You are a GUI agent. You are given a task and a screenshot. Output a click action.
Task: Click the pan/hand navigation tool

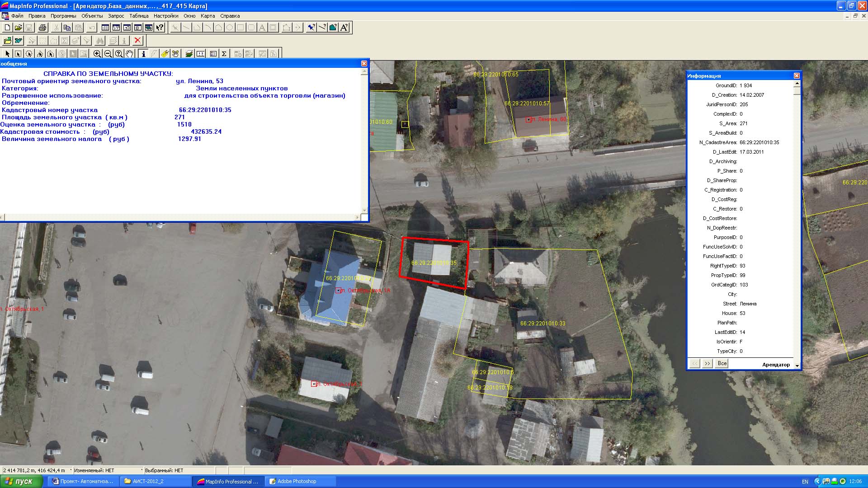(129, 54)
